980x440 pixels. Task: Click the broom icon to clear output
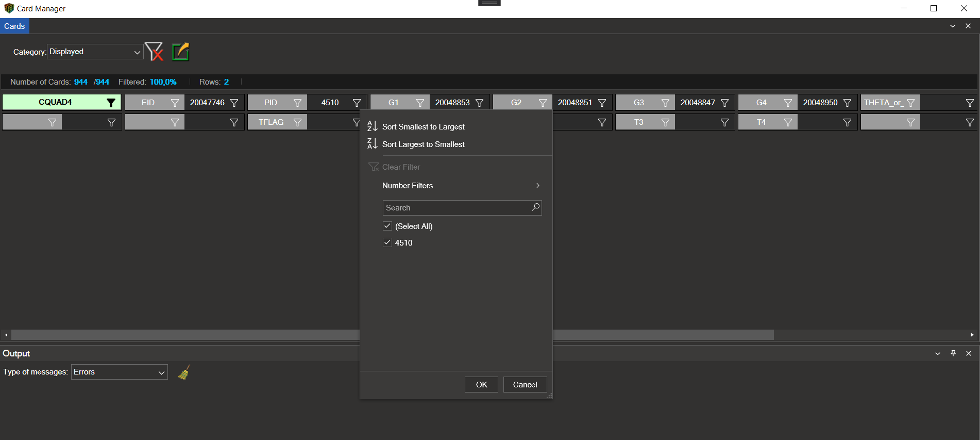click(184, 372)
